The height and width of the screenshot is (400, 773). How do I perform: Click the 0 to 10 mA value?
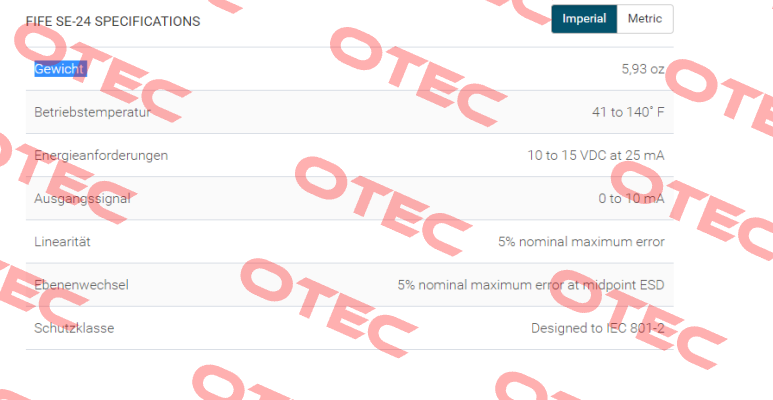[632, 198]
